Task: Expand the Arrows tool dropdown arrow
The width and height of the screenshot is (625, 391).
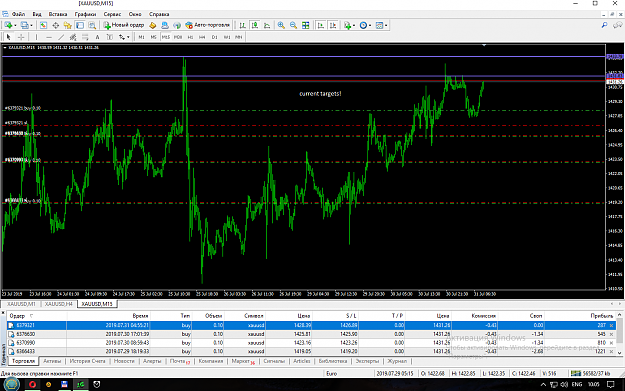Action: click(x=128, y=37)
